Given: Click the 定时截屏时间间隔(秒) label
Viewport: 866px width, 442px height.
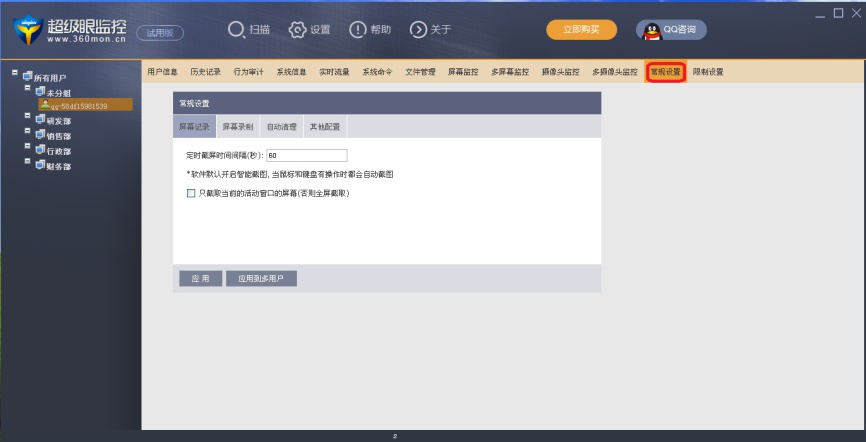Looking at the screenshot, I should coord(225,156).
